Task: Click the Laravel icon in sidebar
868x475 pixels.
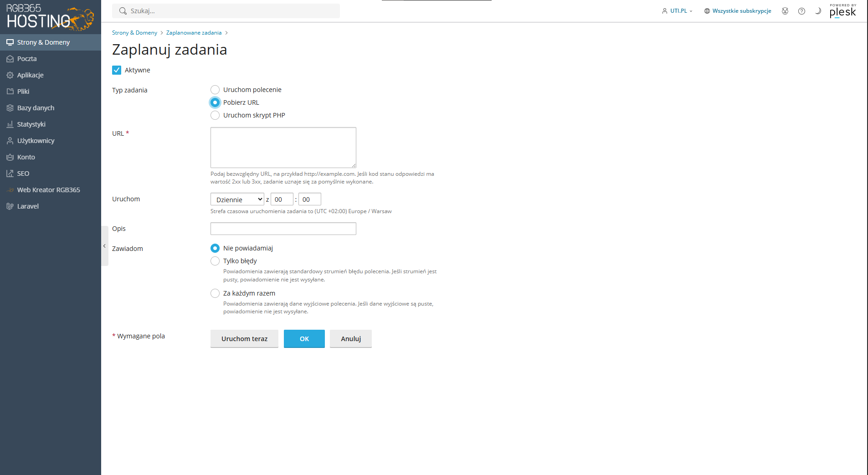Action: (10, 206)
